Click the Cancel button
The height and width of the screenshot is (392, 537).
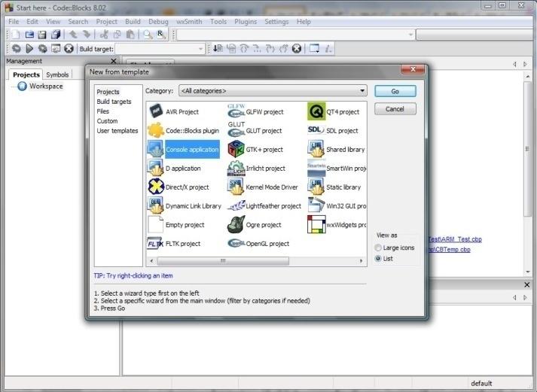pyautogui.click(x=395, y=109)
